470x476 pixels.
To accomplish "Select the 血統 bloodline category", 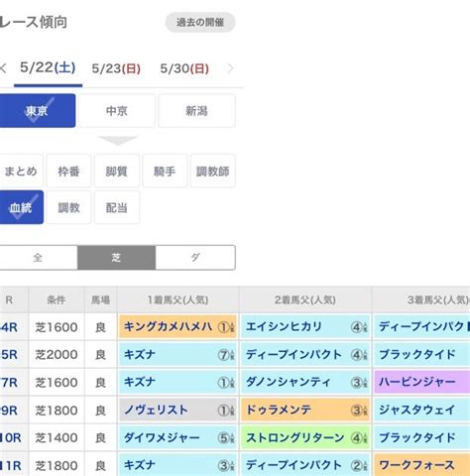I will click(21, 207).
